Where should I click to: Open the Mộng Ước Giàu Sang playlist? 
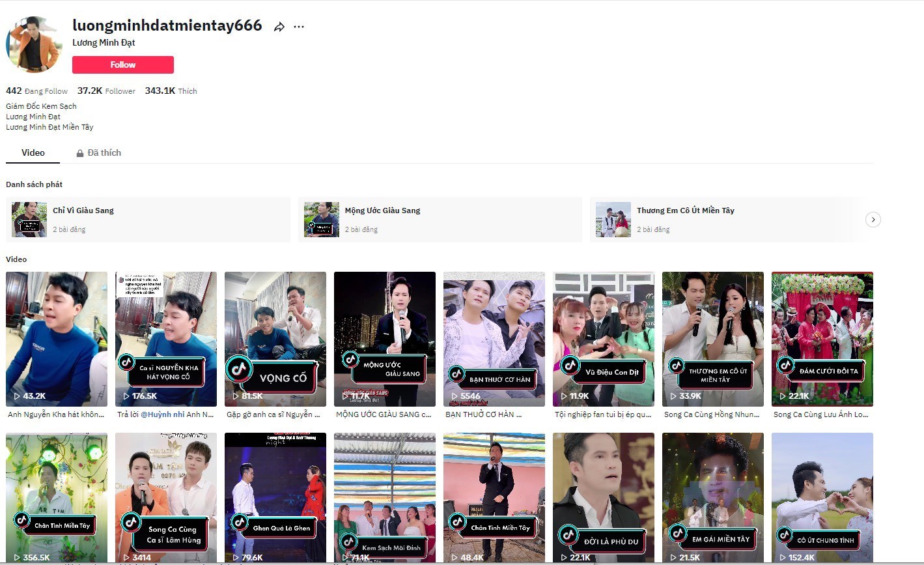tap(440, 220)
